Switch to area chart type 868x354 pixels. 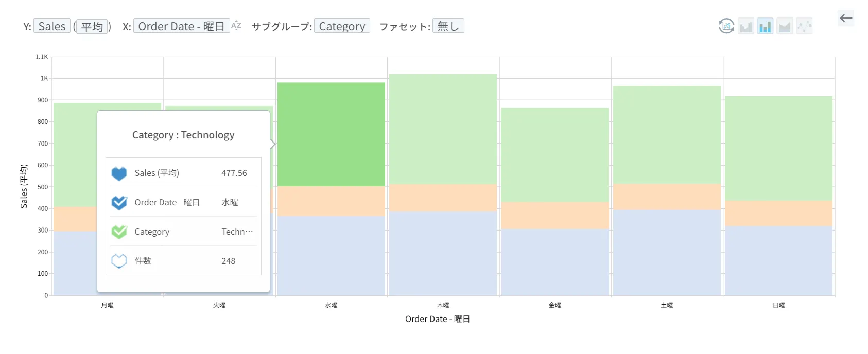[785, 26]
